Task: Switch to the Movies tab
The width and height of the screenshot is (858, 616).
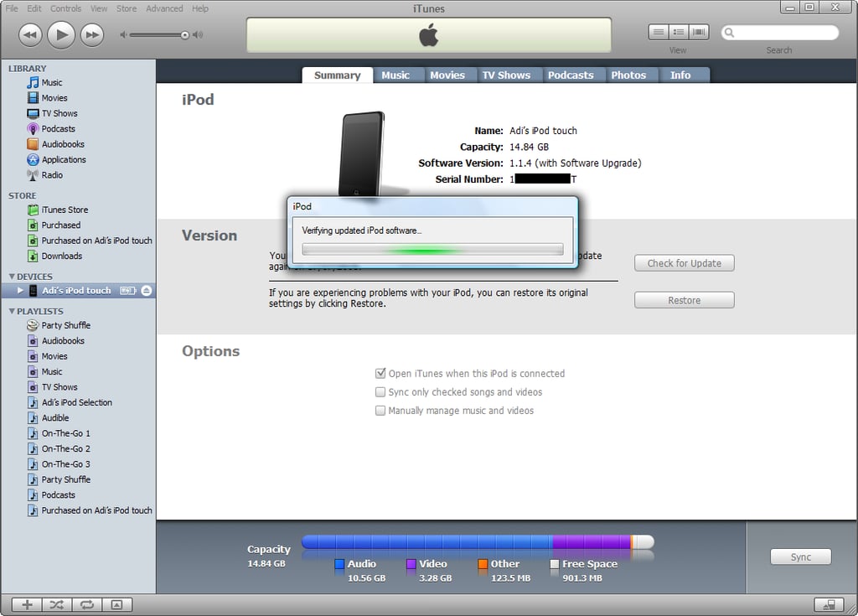Action: (x=447, y=75)
